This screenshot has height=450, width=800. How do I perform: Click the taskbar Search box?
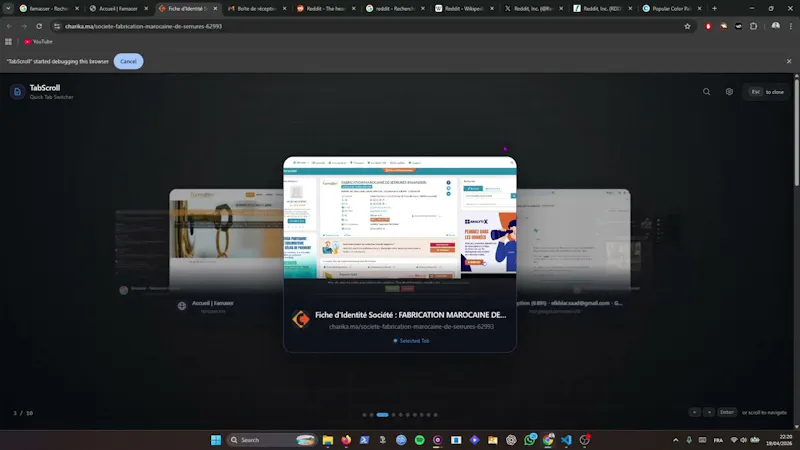tap(272, 440)
